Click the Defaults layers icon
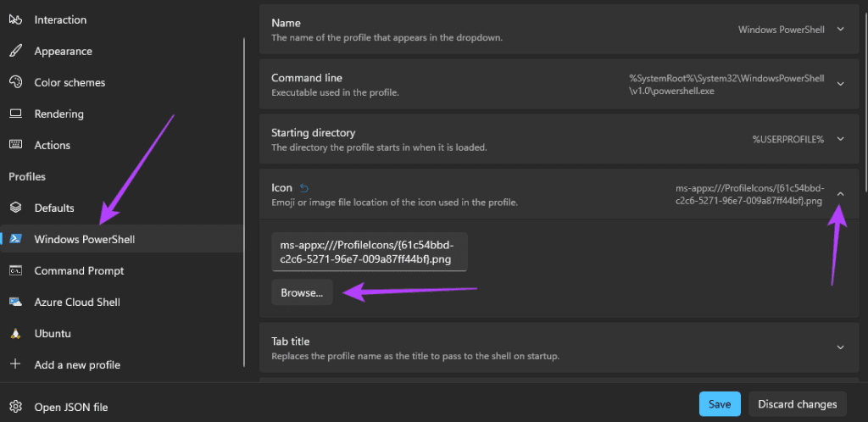Image resolution: width=868 pixels, height=422 pixels. point(15,208)
